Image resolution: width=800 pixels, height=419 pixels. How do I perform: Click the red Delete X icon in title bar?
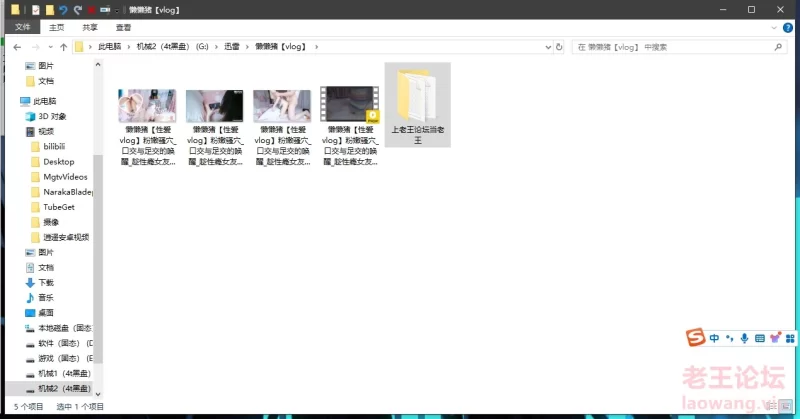(91, 10)
